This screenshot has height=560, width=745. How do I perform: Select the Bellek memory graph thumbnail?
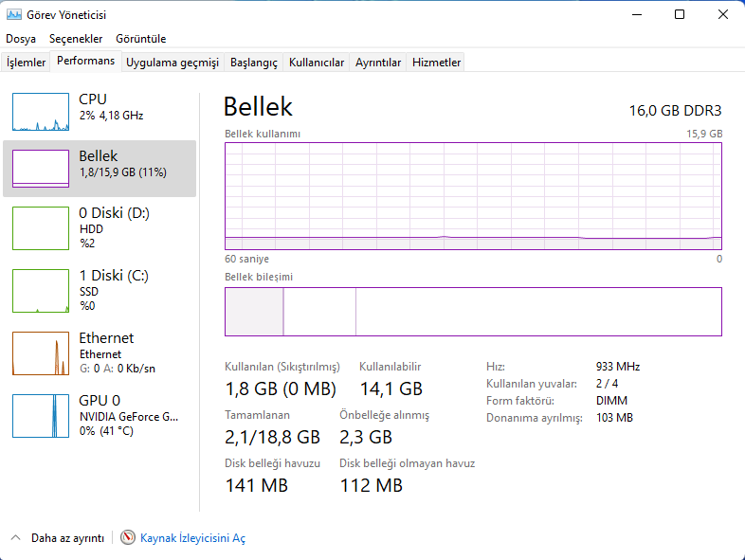41,169
